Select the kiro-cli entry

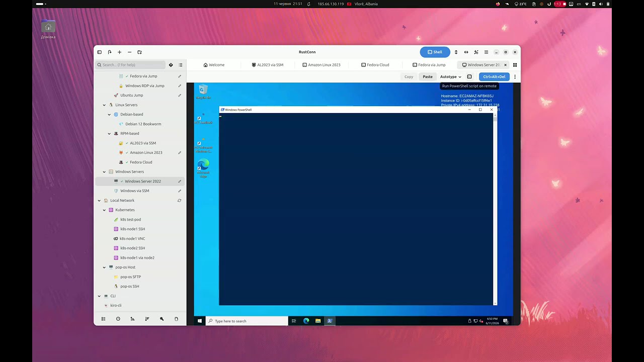pyautogui.click(x=140, y=306)
